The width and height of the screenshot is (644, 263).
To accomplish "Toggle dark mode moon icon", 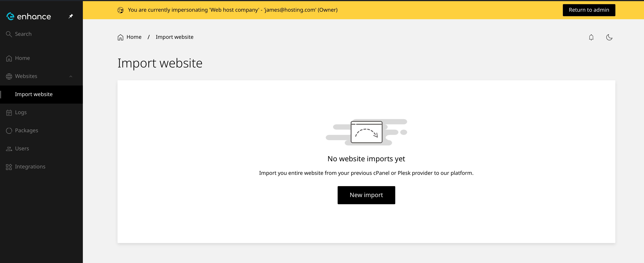I will point(609,37).
